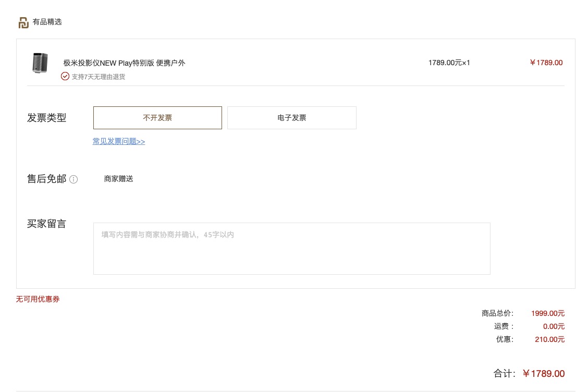Click the 优惠 label
576x392 pixels.
coord(505,339)
